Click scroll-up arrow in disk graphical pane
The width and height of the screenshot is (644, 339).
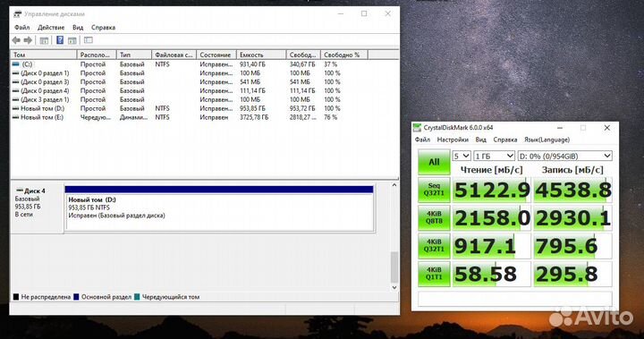[394, 185]
